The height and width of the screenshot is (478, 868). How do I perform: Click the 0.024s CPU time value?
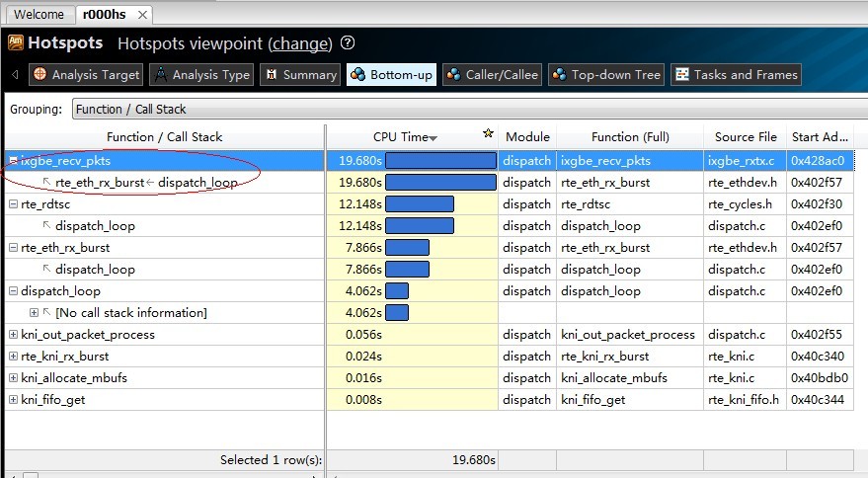coord(363,357)
